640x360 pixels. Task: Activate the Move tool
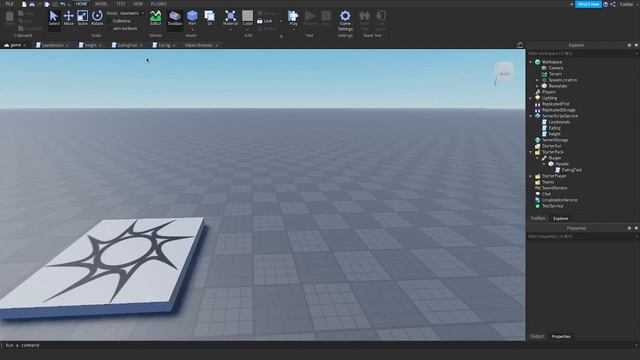click(68, 18)
